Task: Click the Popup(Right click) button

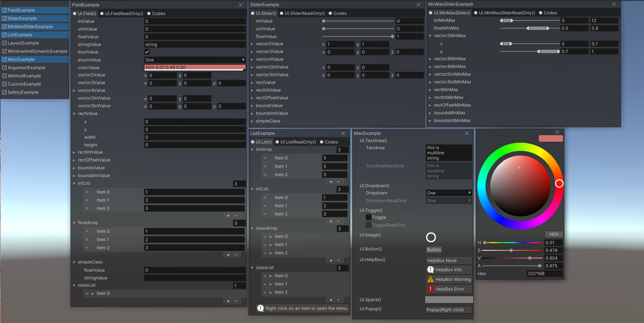Action: click(x=448, y=309)
